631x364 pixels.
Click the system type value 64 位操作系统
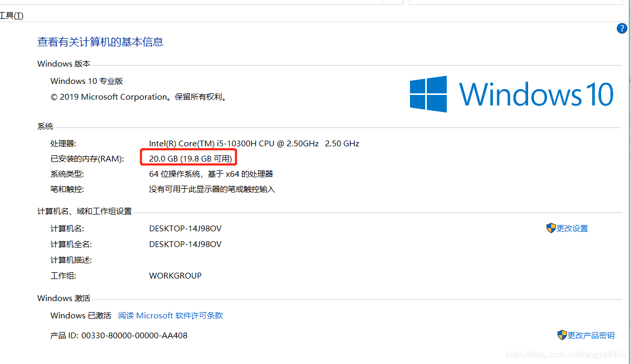pos(211,174)
